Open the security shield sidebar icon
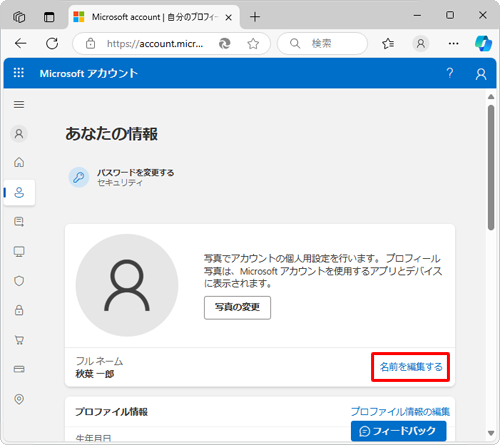This screenshot has width=500, height=445. pyautogui.click(x=19, y=281)
